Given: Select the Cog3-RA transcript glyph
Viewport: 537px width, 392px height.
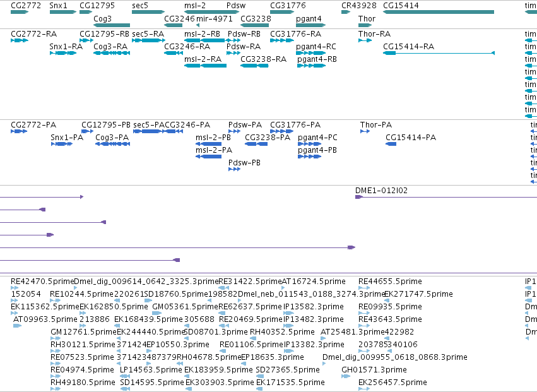Looking at the screenshot, I should coord(112,53).
